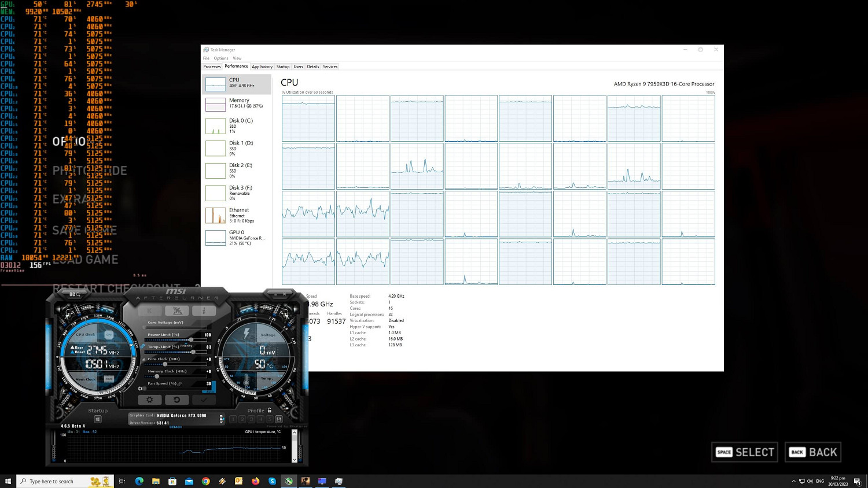The height and width of the screenshot is (488, 868).
Task: Switch to the Processes tab
Action: pos(212,66)
